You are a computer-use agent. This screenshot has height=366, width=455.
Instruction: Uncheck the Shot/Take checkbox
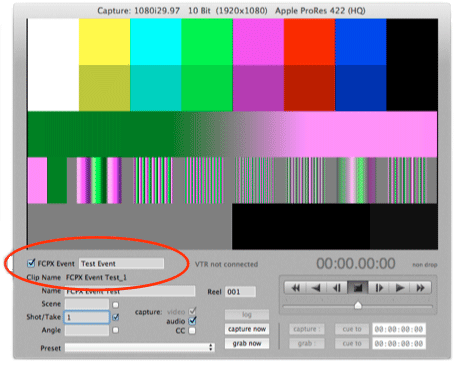[x=116, y=317]
